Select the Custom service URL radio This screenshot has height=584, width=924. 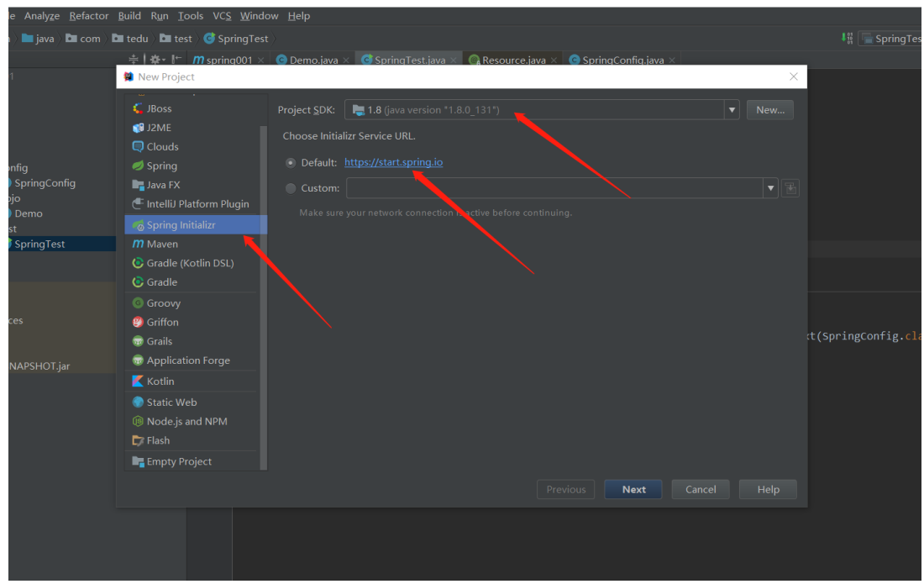click(x=291, y=188)
